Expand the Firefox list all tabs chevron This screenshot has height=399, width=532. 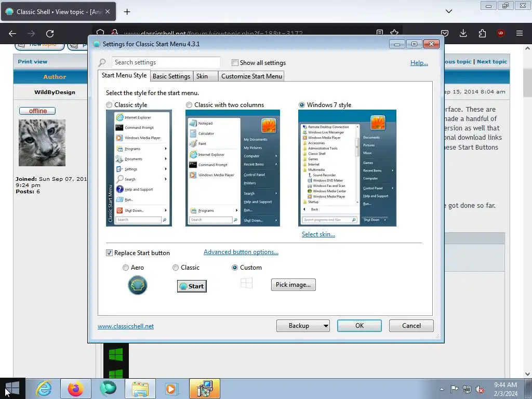[449, 11]
